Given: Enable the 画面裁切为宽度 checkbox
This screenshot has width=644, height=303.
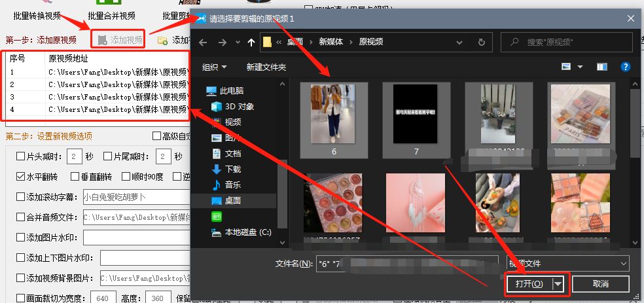Looking at the screenshot, I should [20, 298].
